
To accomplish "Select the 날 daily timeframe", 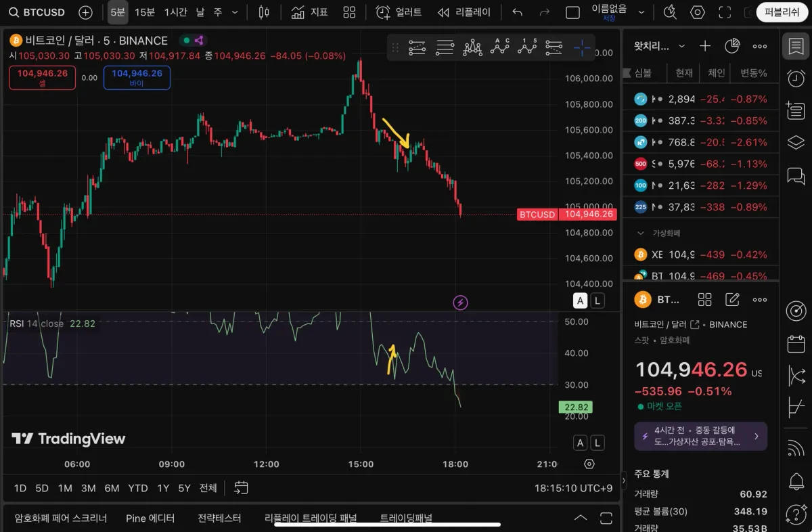I will point(200,12).
